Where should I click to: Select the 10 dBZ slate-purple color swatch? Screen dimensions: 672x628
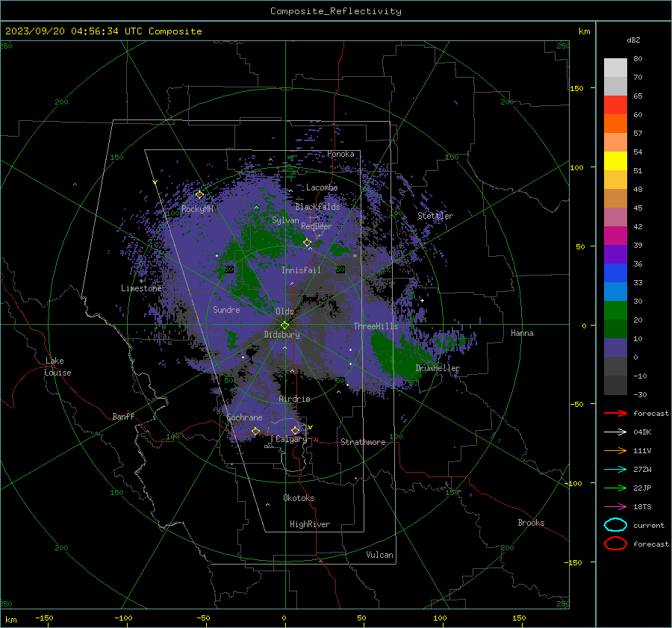(615, 348)
